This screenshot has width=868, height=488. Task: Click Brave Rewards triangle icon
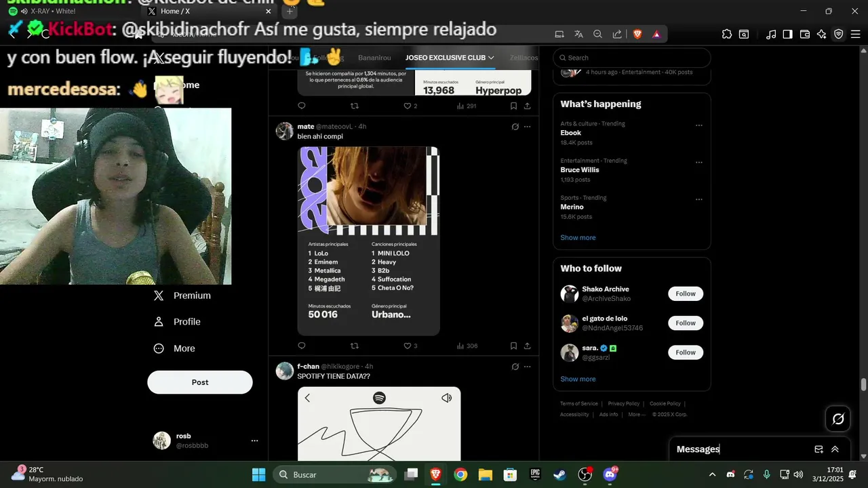(656, 34)
